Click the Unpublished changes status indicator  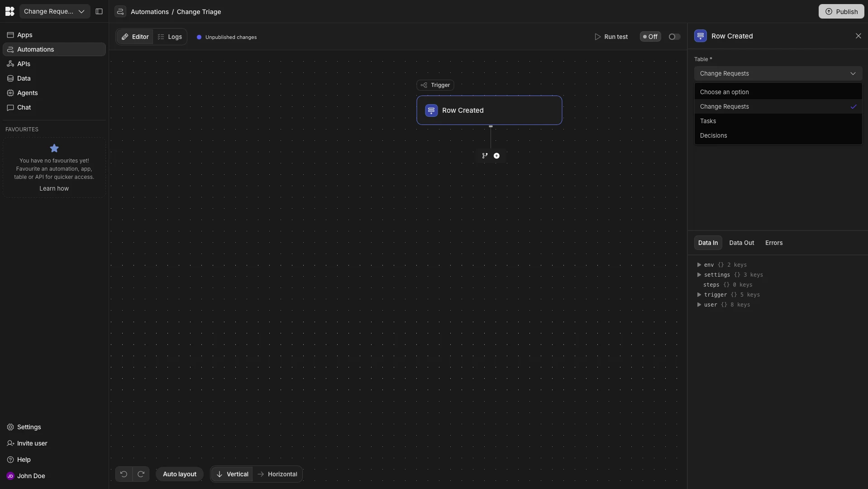pyautogui.click(x=226, y=37)
